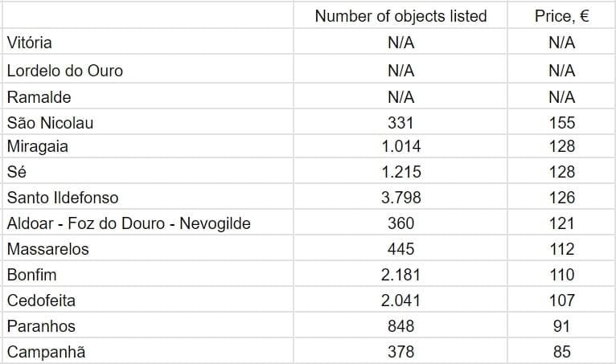Viewport: 616px width, 364px height.
Task: Select the Miragaia listing count 1.014
Action: [400, 146]
